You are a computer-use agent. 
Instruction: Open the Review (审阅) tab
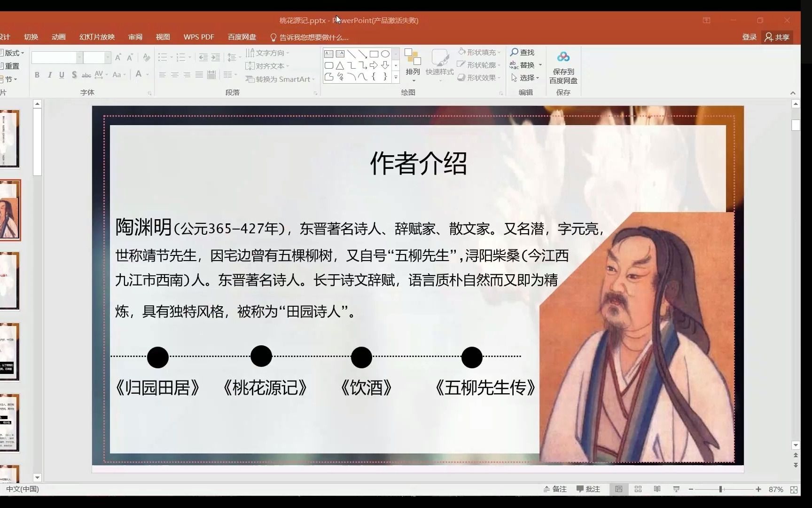[135, 37]
